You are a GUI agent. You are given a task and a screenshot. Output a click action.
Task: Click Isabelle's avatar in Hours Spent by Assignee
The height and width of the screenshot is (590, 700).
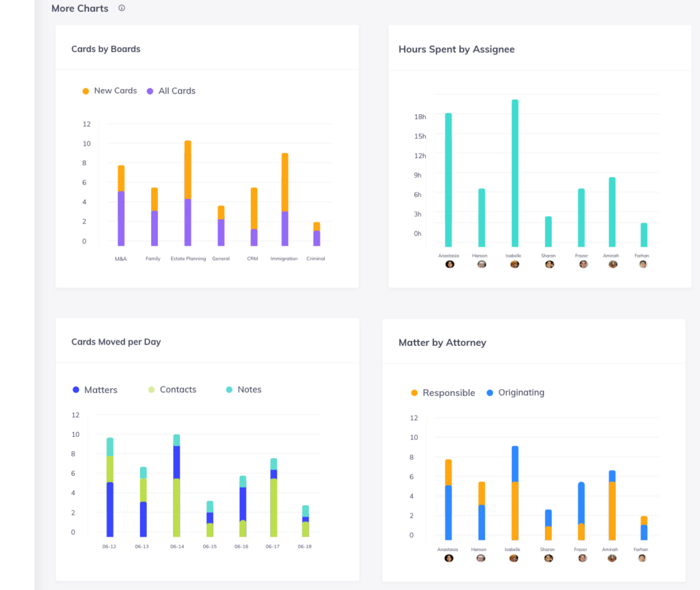515,264
